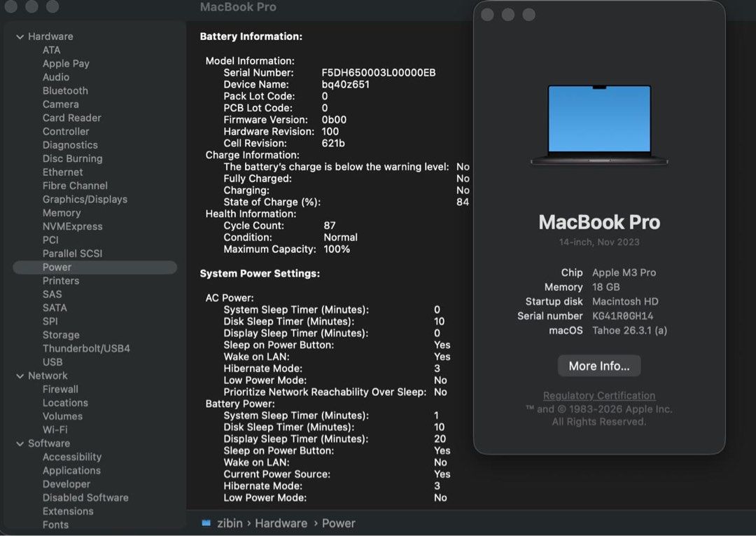
Task: Click the Battery Information heading
Action: [x=251, y=36]
